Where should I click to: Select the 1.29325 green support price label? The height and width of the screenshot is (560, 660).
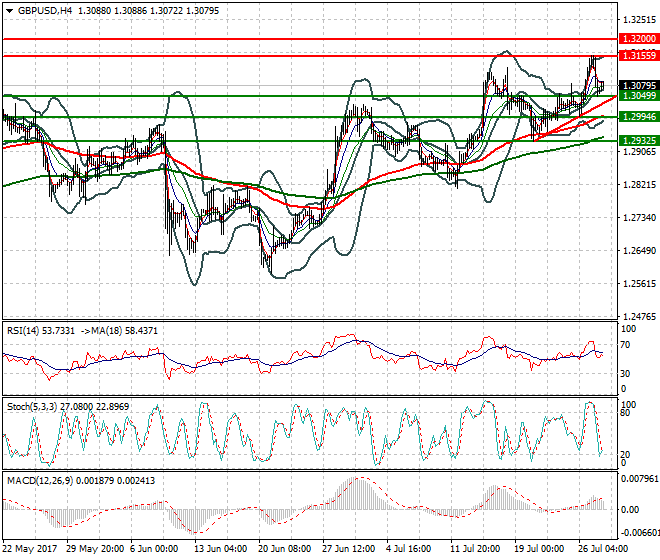click(x=639, y=141)
